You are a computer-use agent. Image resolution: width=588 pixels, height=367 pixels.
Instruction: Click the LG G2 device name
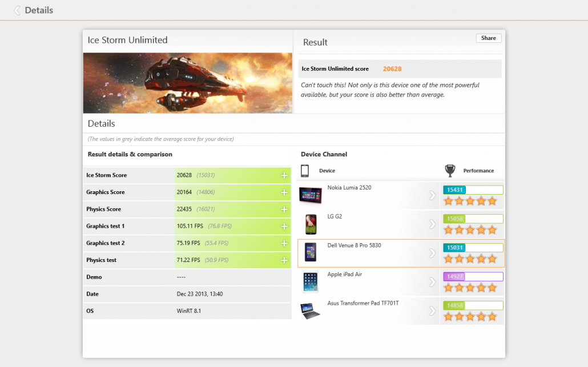335,216
